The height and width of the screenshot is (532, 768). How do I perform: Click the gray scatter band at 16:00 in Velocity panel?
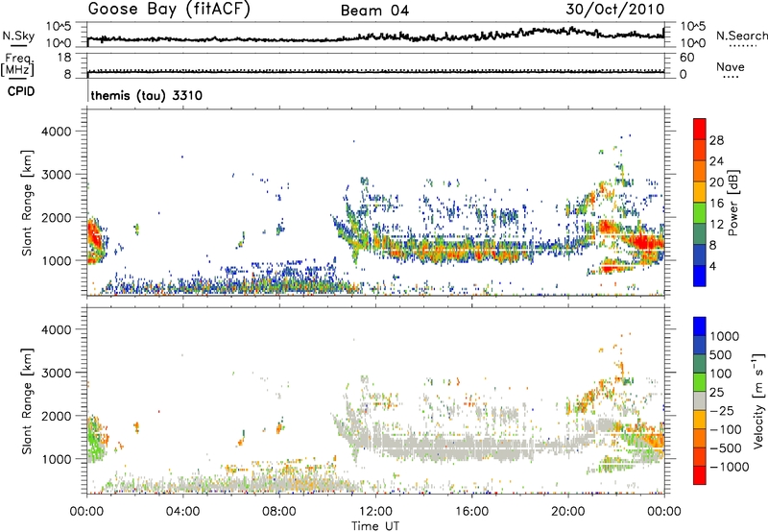click(471, 447)
